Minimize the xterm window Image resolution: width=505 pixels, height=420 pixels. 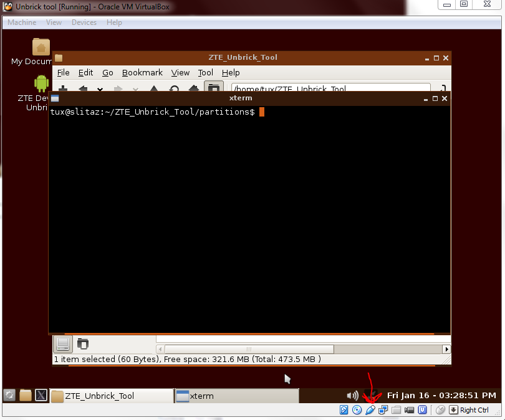click(426, 99)
